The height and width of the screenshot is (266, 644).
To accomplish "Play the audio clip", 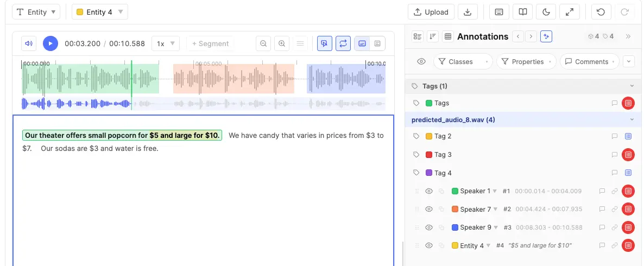I will point(50,43).
